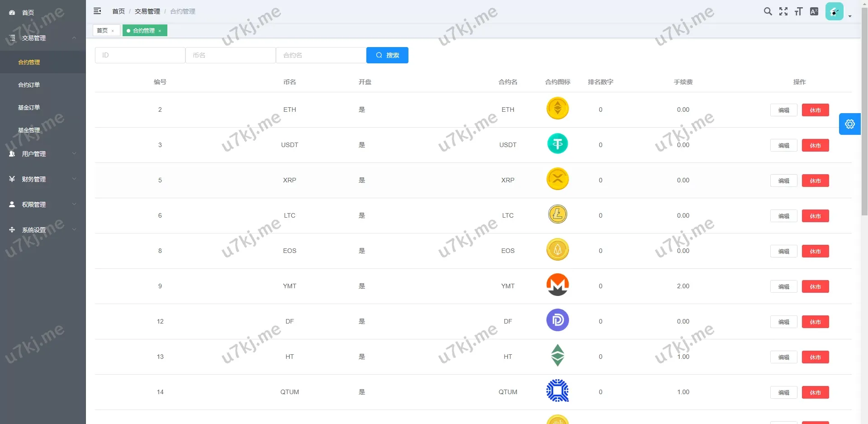The height and width of the screenshot is (424, 868).
Task: Expand the 财务管理 sidebar menu
Action: 43,179
